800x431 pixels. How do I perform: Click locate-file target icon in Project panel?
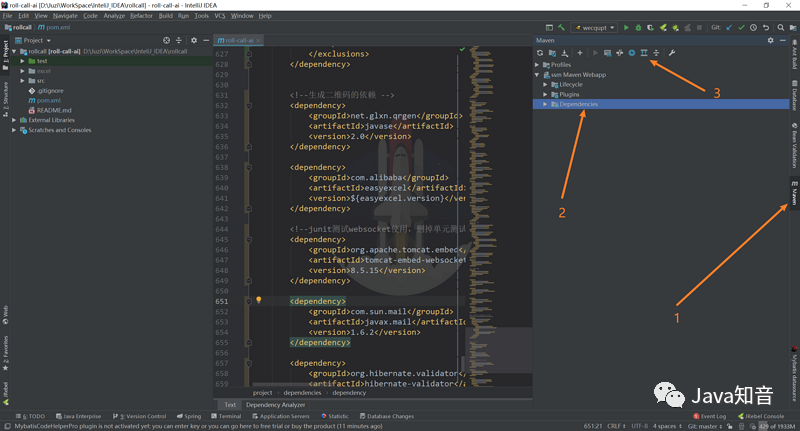(166, 40)
